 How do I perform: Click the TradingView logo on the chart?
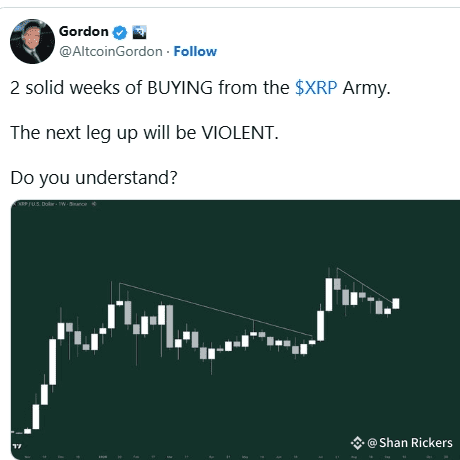click(17, 446)
